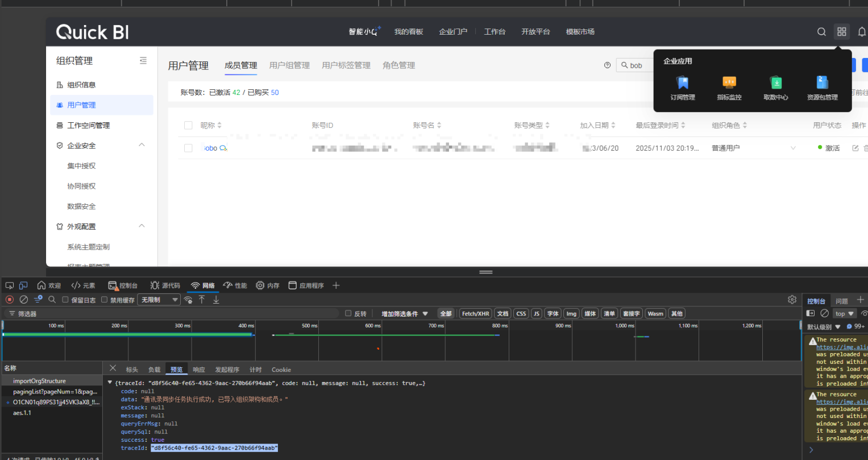The image size is (868, 460).
Task: Open the 无限制 throttling dropdown
Action: pyautogui.click(x=159, y=300)
